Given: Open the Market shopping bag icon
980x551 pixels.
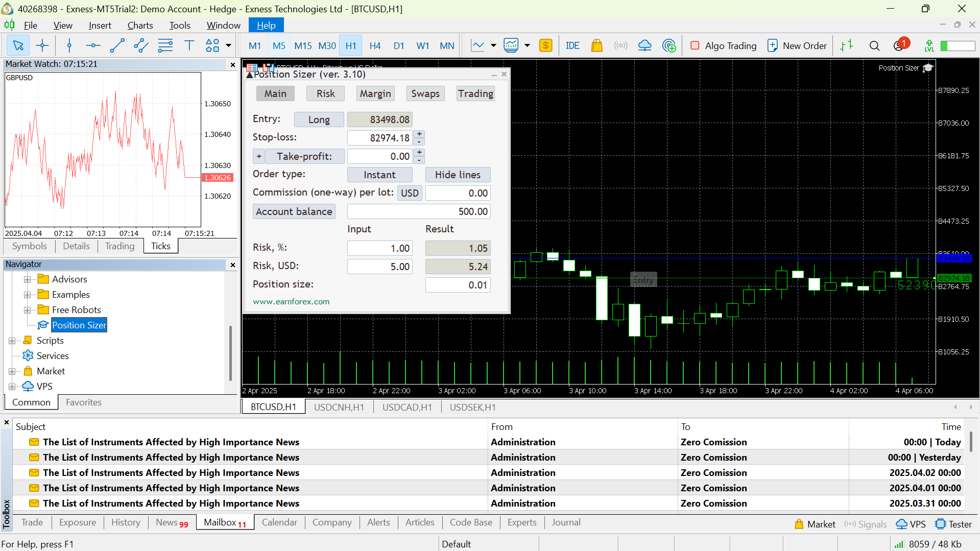Looking at the screenshot, I should coord(596,46).
